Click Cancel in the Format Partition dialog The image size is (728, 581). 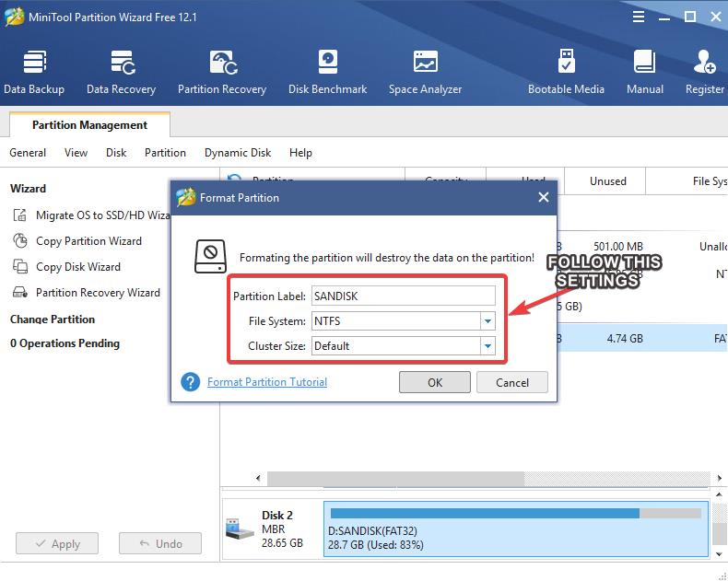coord(512,382)
